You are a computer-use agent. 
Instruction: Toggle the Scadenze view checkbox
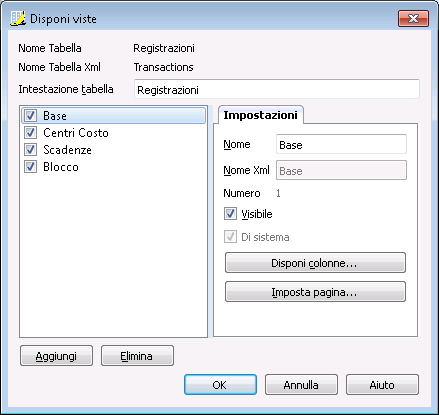pos(30,150)
